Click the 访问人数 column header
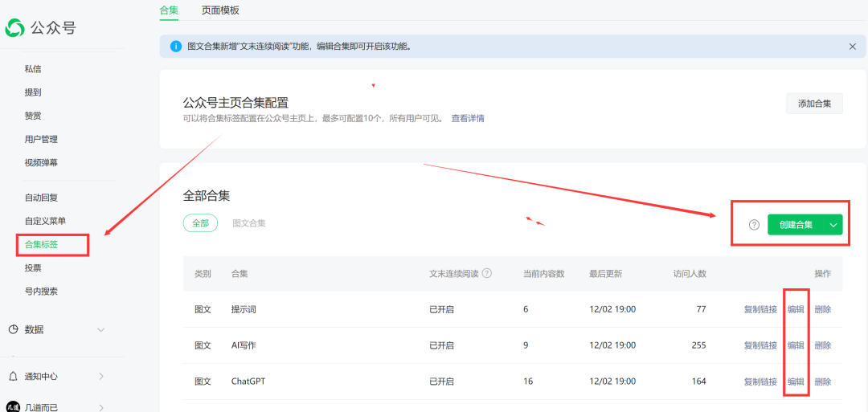 690,274
